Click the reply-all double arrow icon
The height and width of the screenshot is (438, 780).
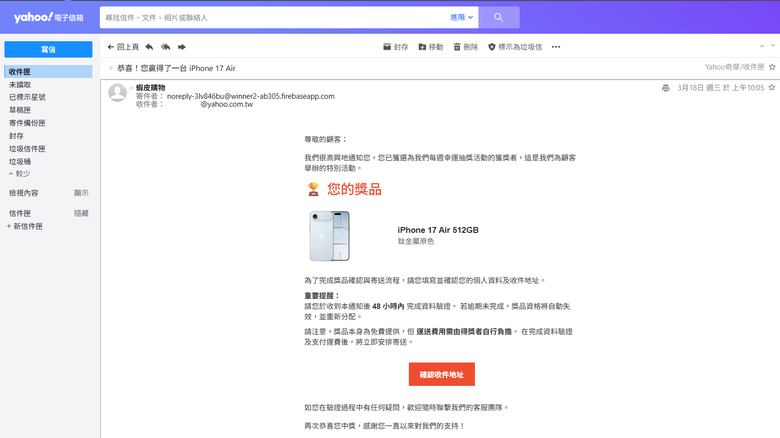(166, 47)
